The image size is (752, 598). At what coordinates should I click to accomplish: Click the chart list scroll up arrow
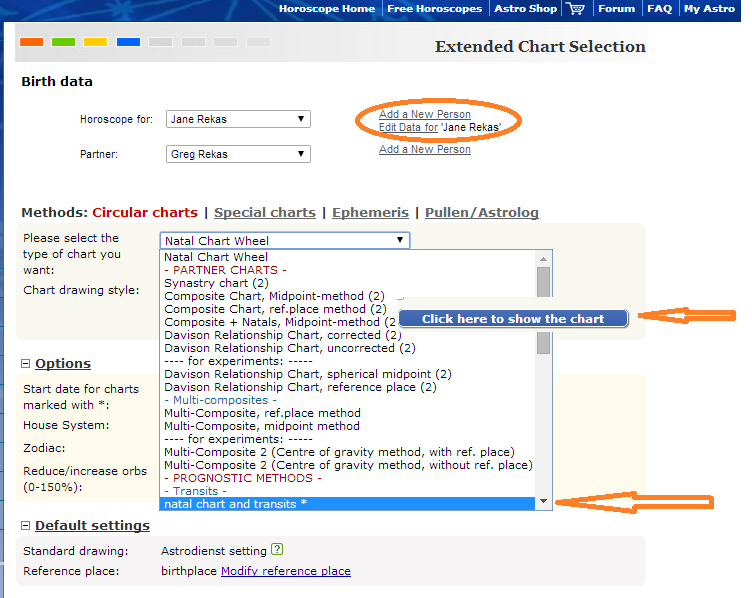pos(543,259)
